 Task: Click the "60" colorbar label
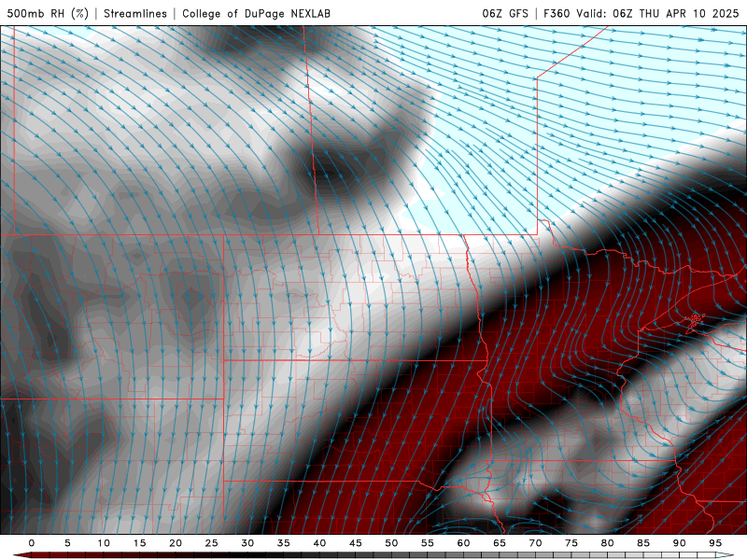(x=463, y=543)
